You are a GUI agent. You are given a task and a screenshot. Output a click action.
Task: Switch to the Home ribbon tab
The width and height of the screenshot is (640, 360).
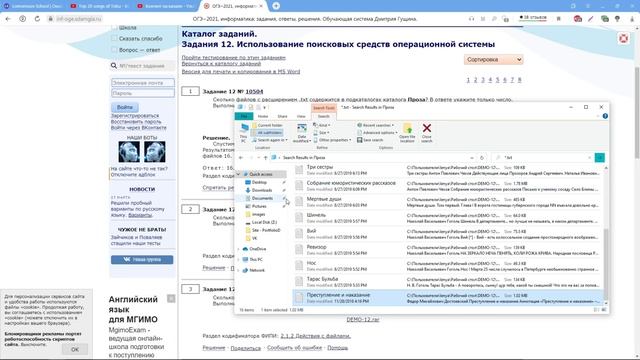pyautogui.click(x=263, y=116)
